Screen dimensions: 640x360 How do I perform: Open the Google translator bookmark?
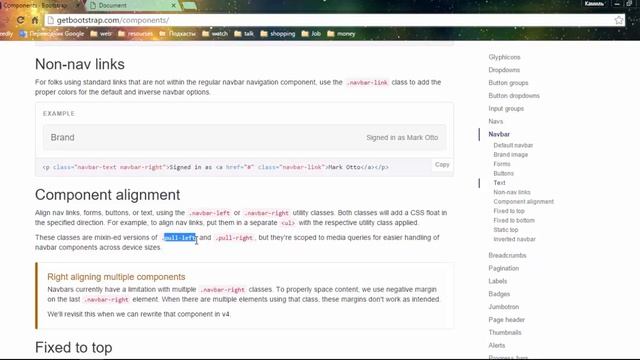tap(52, 34)
